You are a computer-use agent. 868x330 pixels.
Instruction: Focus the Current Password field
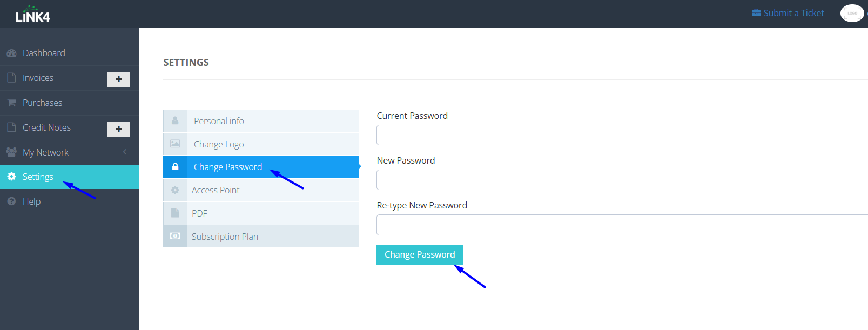pyautogui.click(x=621, y=135)
